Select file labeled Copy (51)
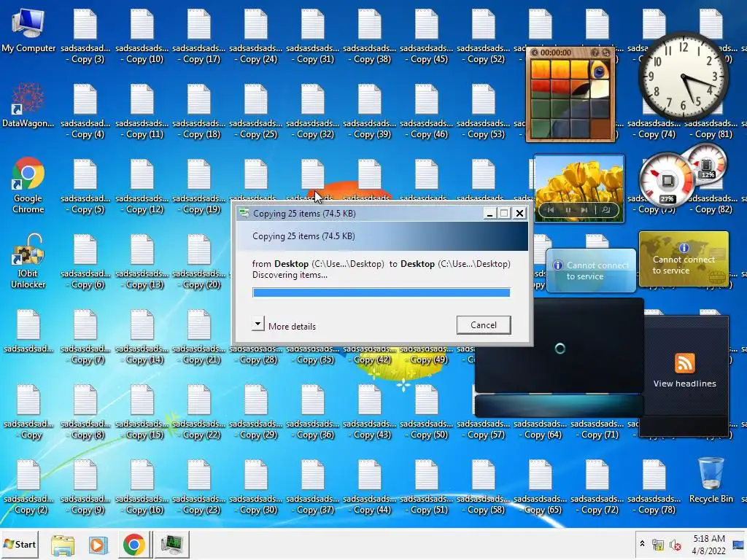The image size is (747, 560). point(426,487)
